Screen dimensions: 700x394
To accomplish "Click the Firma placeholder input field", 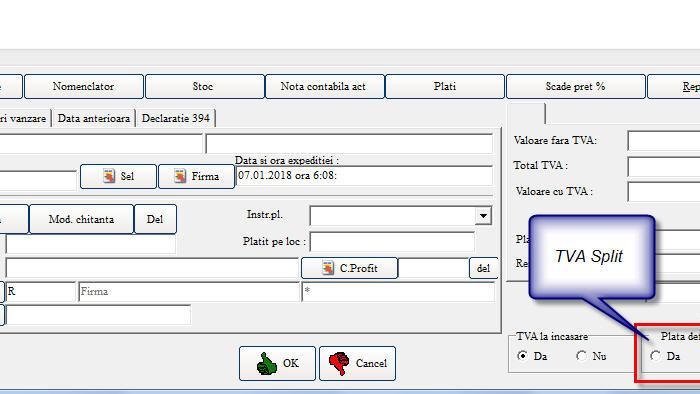I will click(189, 291).
